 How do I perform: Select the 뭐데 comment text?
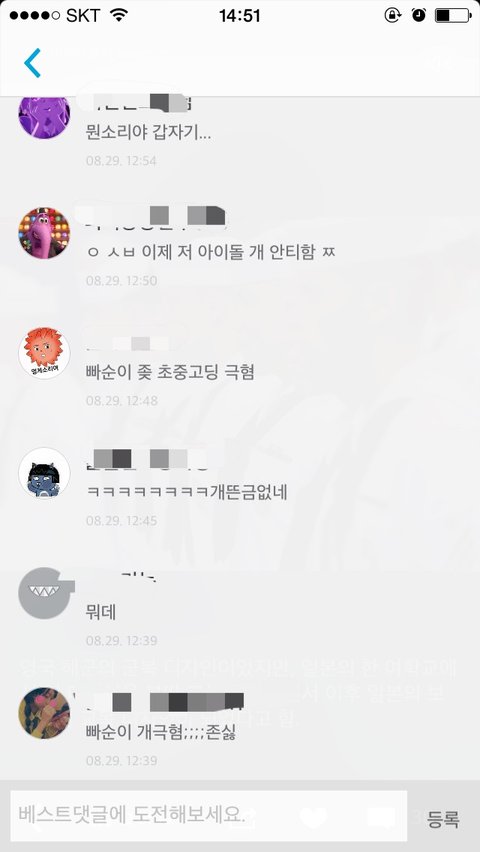(101, 612)
